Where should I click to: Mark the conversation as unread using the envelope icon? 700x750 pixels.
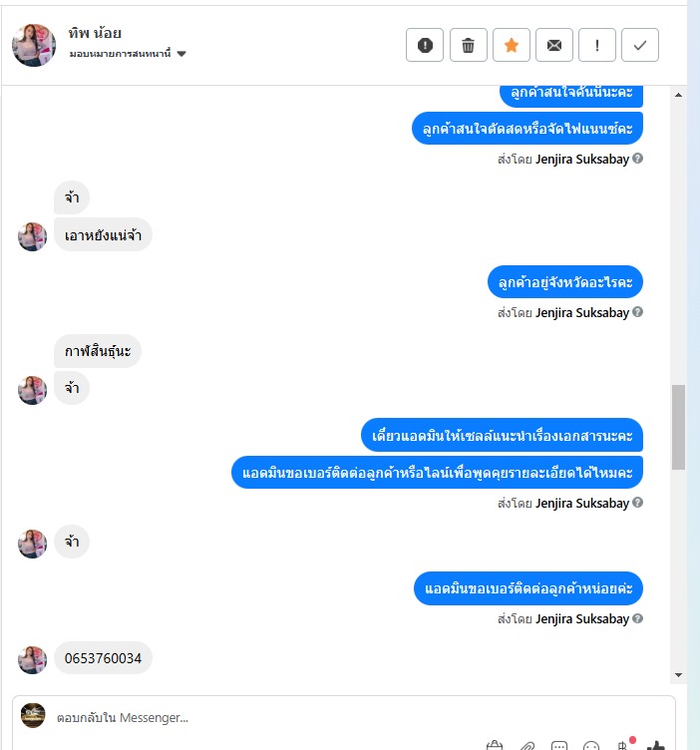coord(554,45)
